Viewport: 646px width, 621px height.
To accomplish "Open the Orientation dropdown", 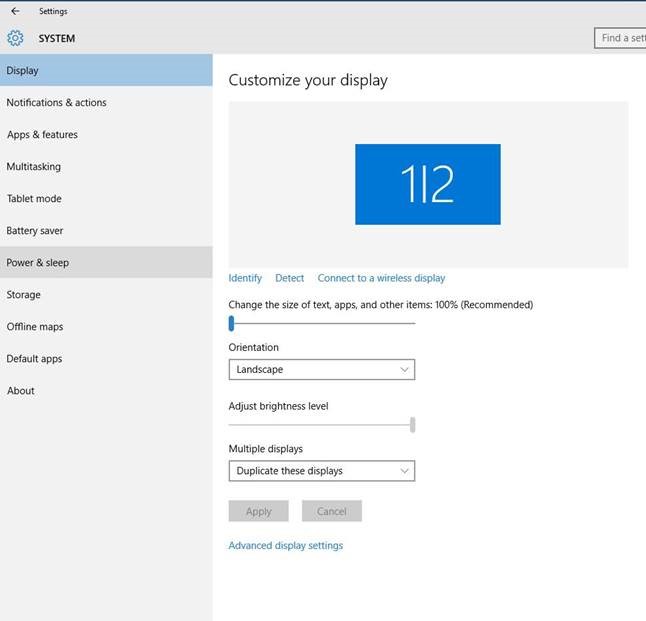I will (322, 369).
